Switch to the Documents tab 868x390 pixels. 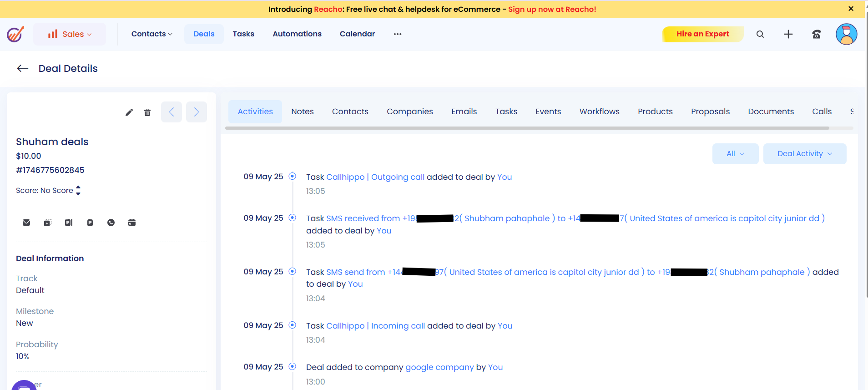tap(771, 111)
